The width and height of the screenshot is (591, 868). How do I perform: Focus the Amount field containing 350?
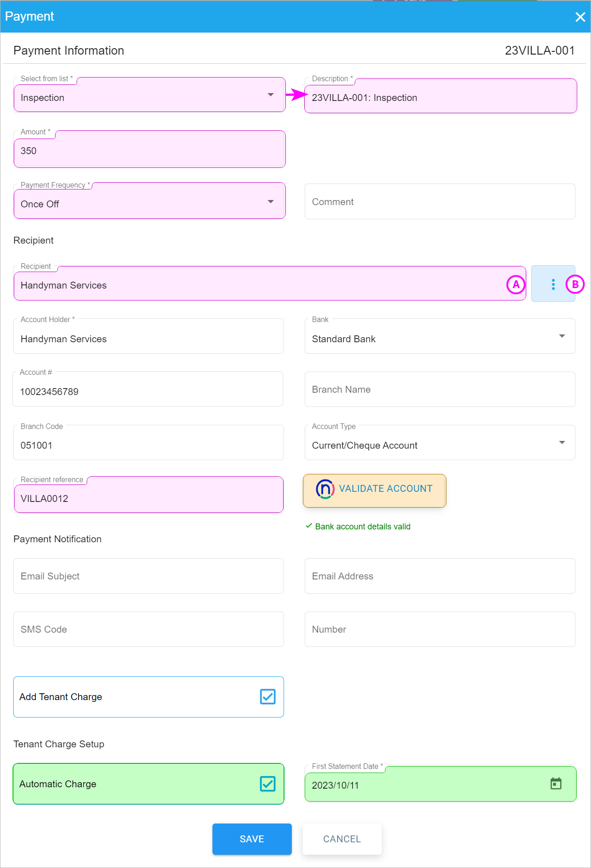pos(150,150)
